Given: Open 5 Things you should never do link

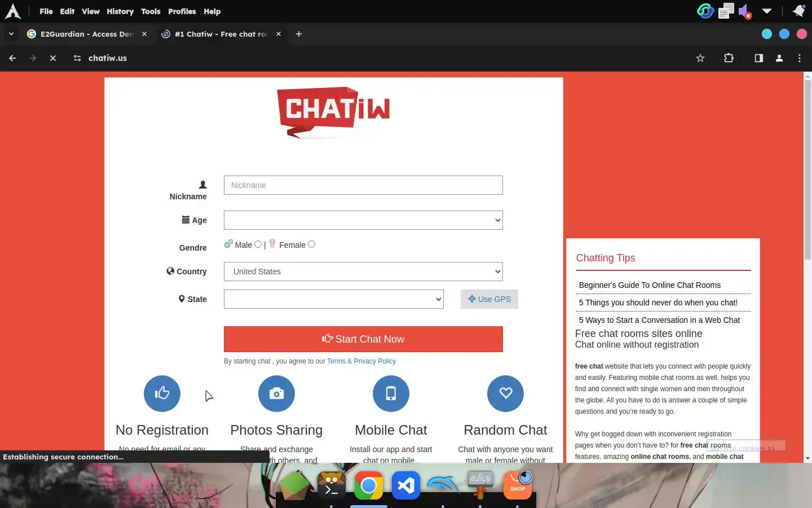Looking at the screenshot, I should tap(658, 303).
